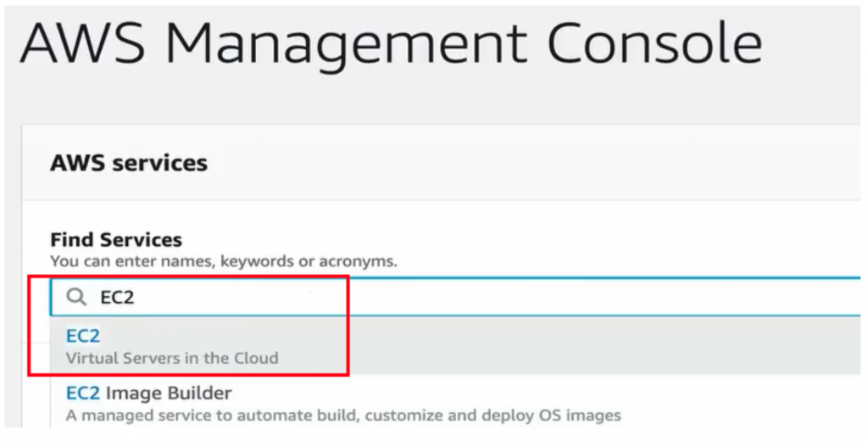Click the 'You can enter names, keywords' hint

(x=224, y=261)
